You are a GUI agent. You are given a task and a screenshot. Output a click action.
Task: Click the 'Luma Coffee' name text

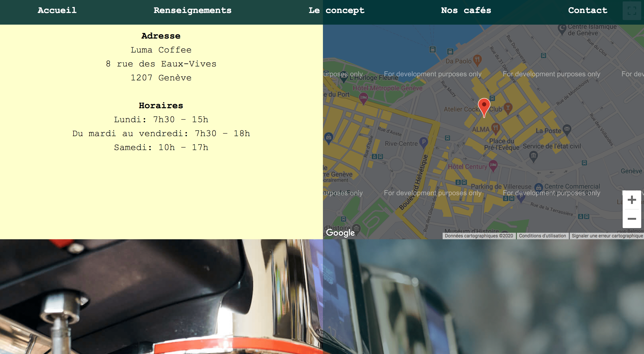[x=161, y=50]
